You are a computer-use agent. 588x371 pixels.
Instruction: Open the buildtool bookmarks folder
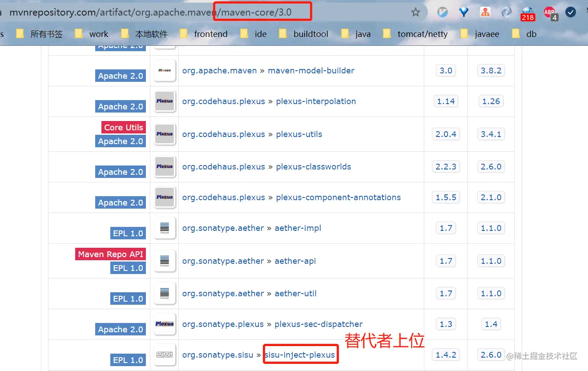(x=304, y=34)
